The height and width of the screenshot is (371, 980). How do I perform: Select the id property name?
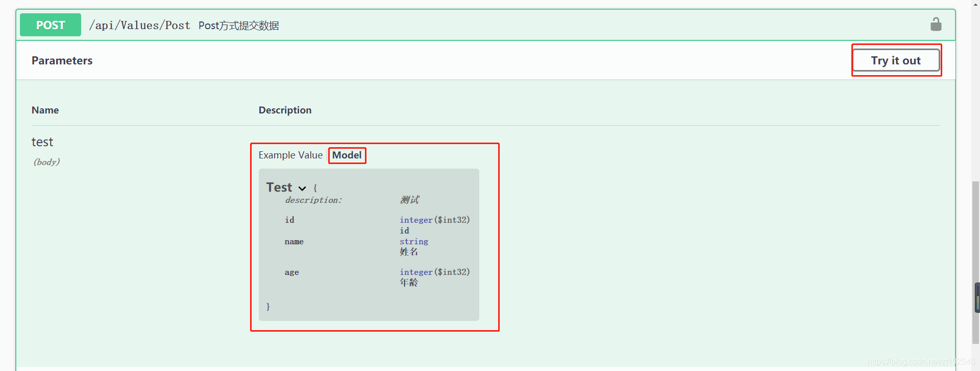tap(289, 220)
